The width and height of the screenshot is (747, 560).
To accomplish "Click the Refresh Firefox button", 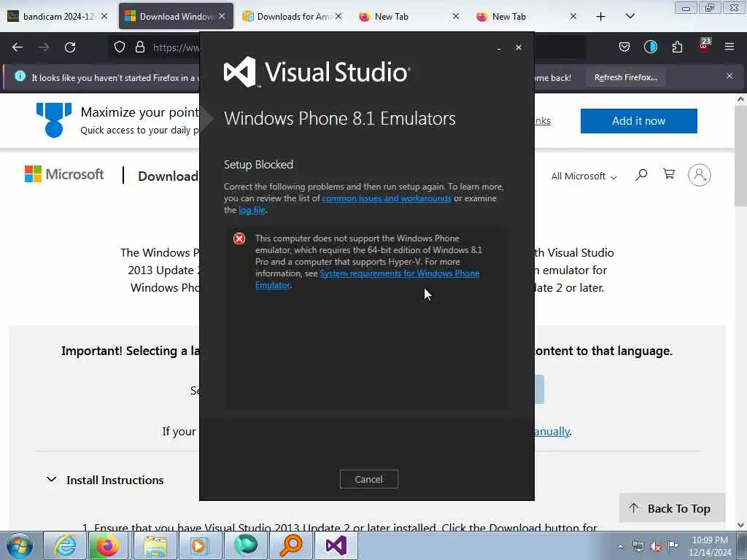I will [x=625, y=77].
